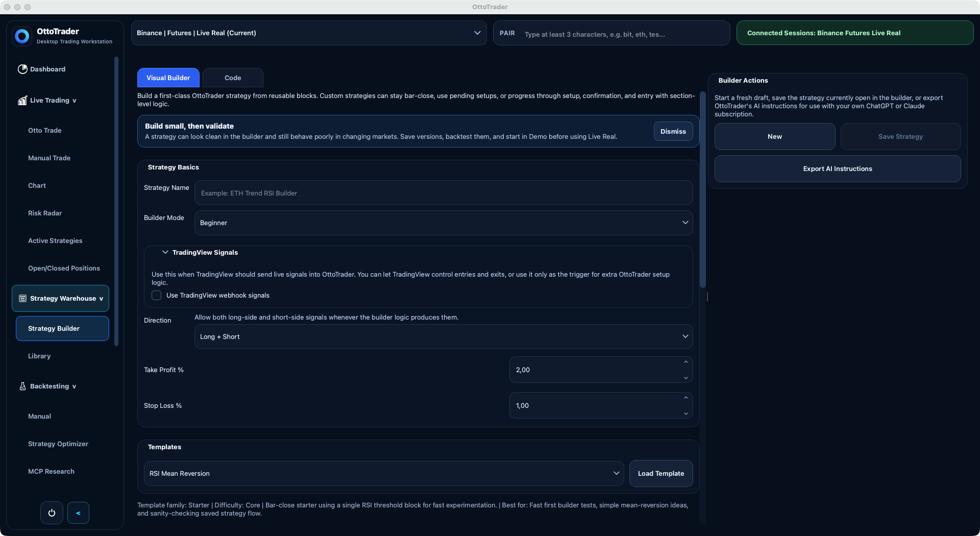Click the Save Strategy button
The image size is (980, 536).
coord(900,137)
